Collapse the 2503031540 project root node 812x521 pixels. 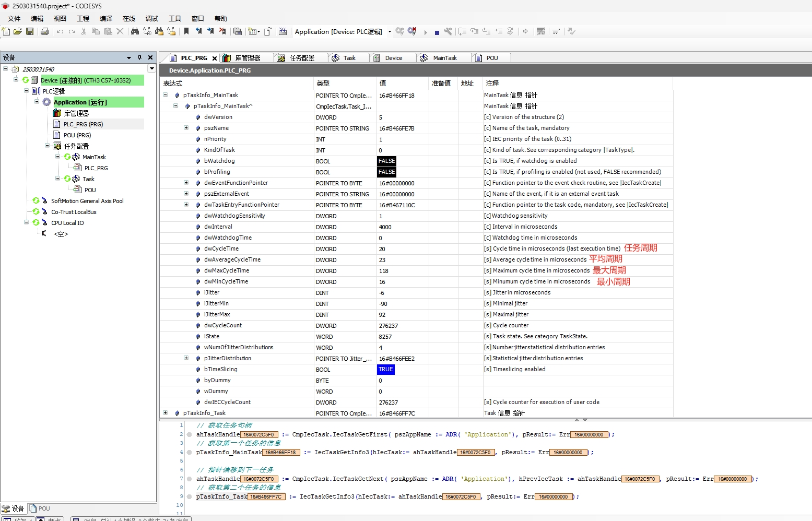[6, 69]
